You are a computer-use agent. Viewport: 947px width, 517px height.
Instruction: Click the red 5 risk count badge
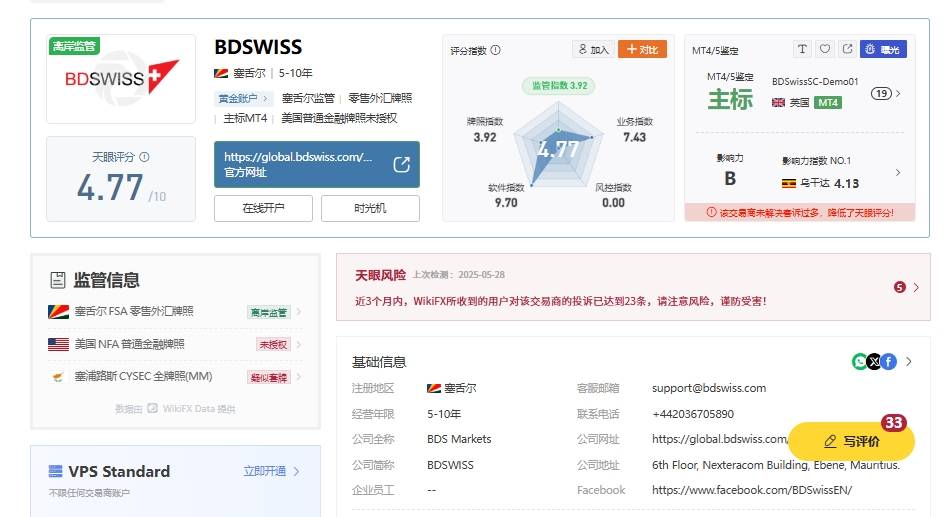click(x=900, y=287)
